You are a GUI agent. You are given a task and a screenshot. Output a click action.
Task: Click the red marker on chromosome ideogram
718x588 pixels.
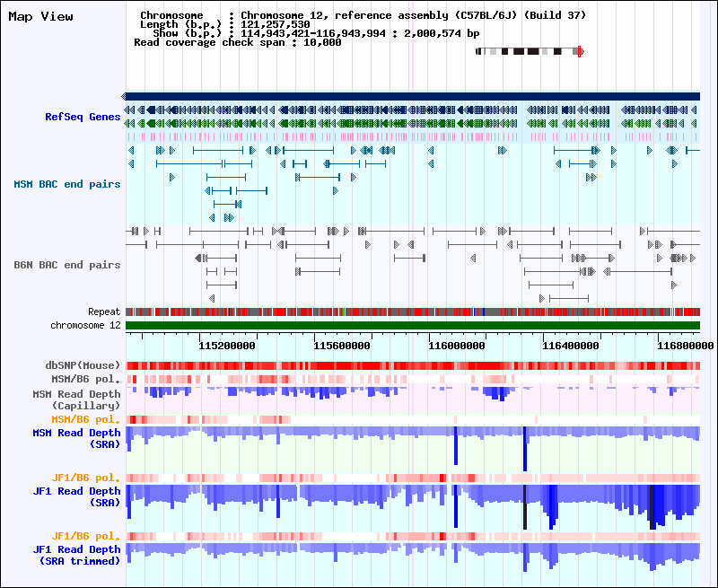579,51
